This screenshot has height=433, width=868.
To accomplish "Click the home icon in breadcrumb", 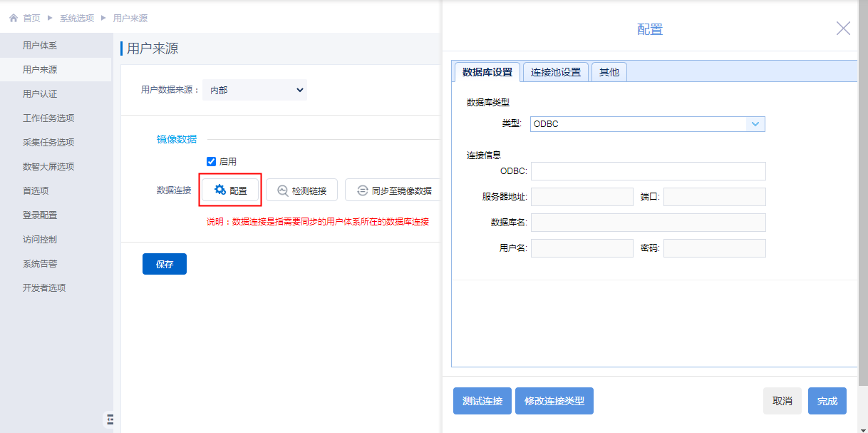I will pos(13,18).
